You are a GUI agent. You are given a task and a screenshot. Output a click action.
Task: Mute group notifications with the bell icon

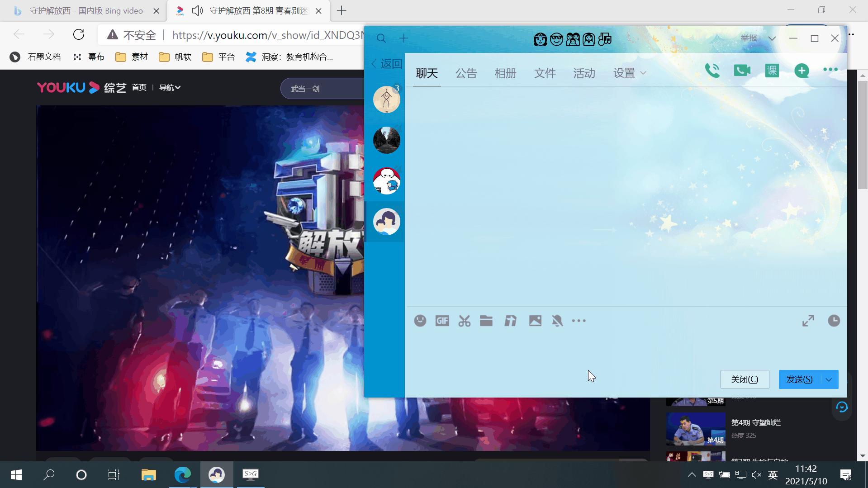pyautogui.click(x=557, y=321)
